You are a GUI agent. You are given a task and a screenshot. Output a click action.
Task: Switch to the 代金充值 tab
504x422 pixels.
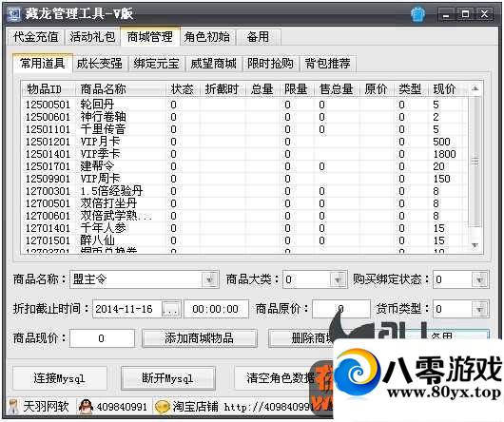tap(36, 37)
